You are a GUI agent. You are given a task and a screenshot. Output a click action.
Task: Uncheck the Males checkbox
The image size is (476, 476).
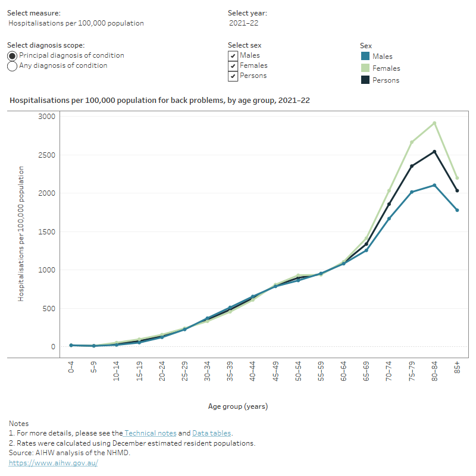pyautogui.click(x=233, y=56)
